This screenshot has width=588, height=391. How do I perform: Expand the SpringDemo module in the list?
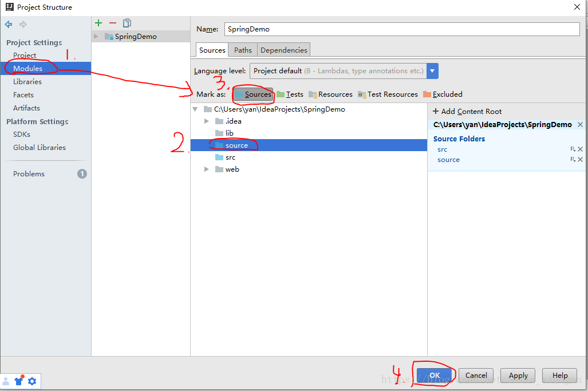(x=96, y=37)
